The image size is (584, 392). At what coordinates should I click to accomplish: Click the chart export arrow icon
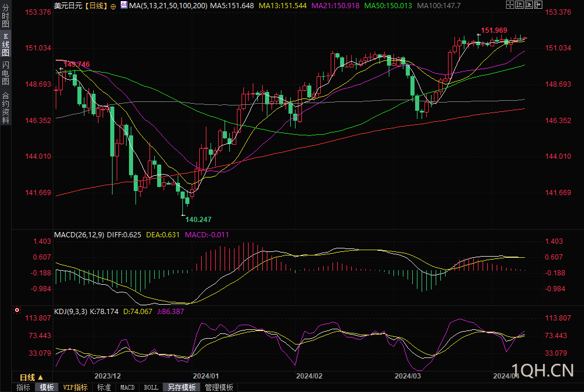[538, 5]
